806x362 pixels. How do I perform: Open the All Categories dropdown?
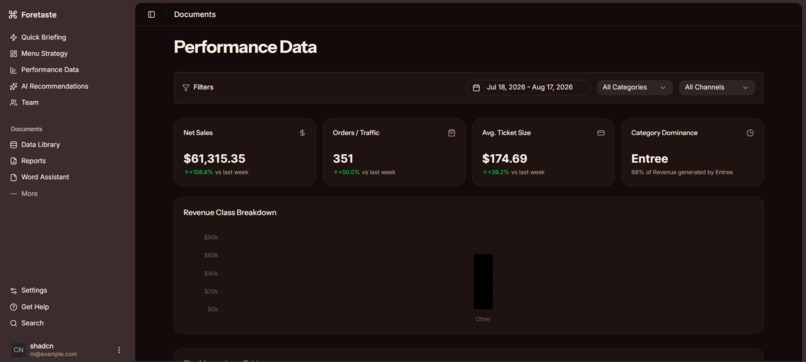coord(634,87)
